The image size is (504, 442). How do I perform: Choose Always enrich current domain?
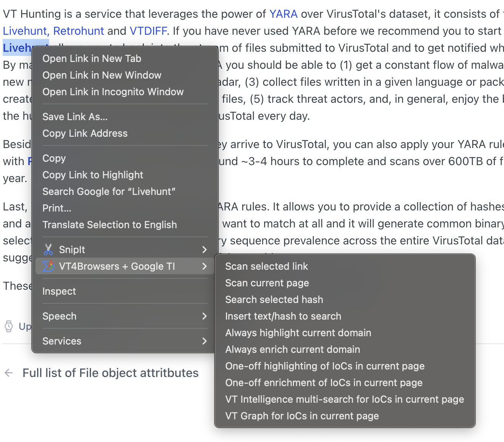tap(345, 349)
